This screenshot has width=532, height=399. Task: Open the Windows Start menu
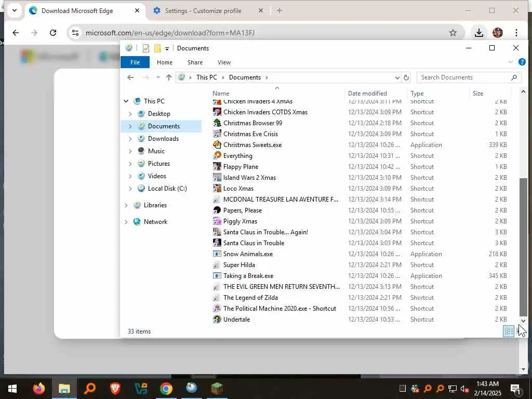(12, 388)
